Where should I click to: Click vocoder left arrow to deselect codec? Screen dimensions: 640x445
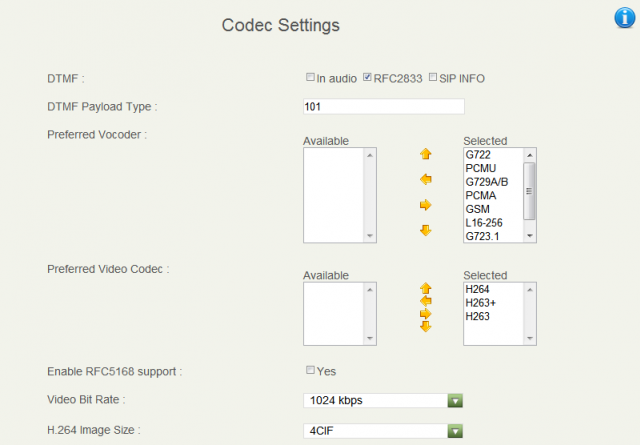click(426, 179)
